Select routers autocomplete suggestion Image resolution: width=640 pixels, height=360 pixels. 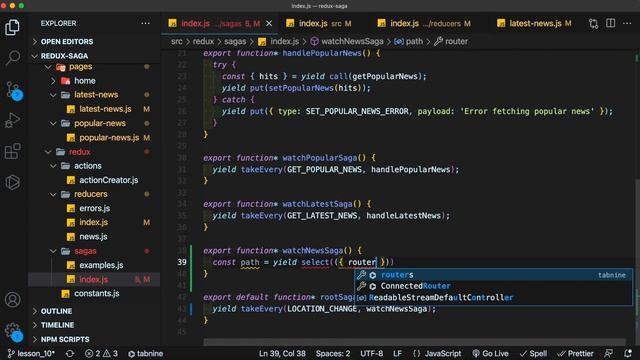[493, 275]
